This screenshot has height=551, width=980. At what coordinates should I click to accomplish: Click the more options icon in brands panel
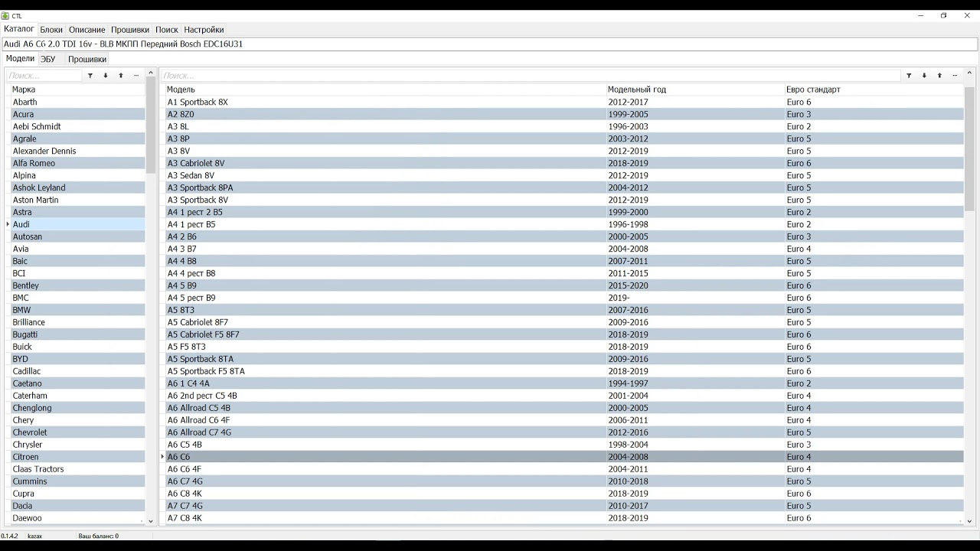(x=136, y=76)
